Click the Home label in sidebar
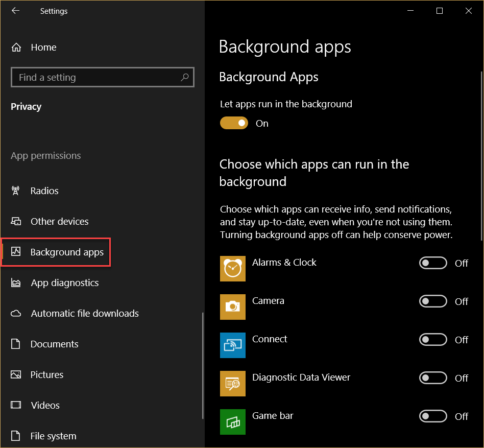The width and height of the screenshot is (484, 448). tap(43, 48)
